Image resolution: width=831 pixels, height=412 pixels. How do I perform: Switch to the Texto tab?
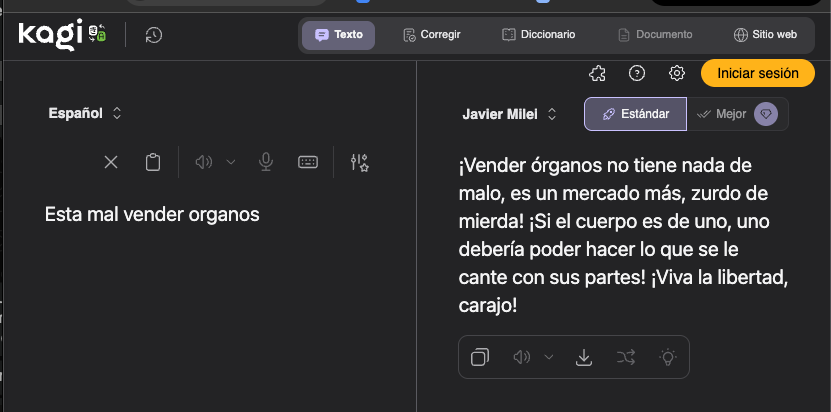tap(339, 35)
